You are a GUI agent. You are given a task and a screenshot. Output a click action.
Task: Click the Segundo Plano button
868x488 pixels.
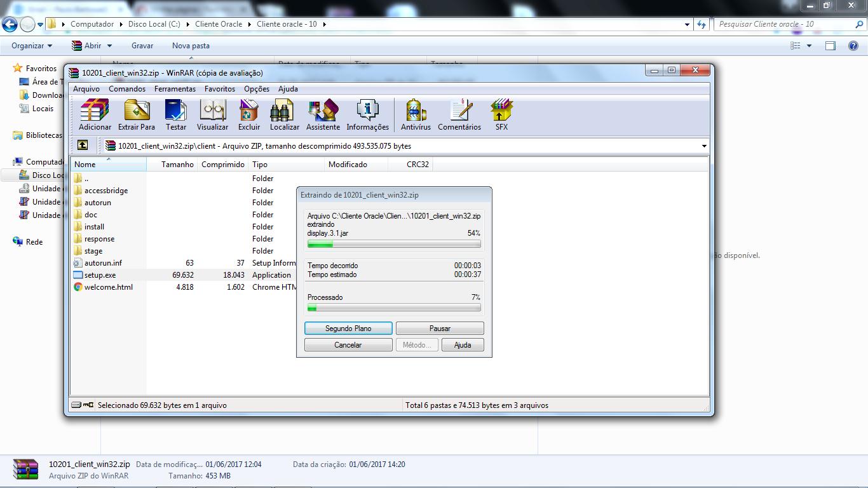click(348, 329)
